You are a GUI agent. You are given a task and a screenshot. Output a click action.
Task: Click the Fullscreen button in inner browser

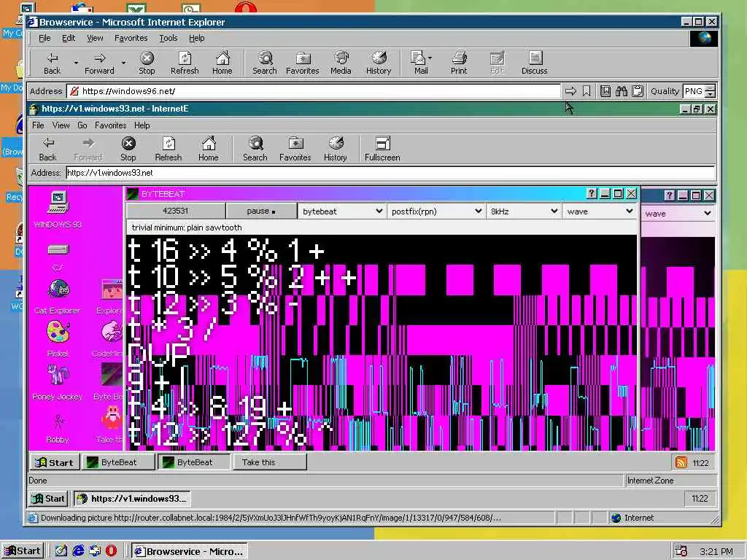click(382, 149)
